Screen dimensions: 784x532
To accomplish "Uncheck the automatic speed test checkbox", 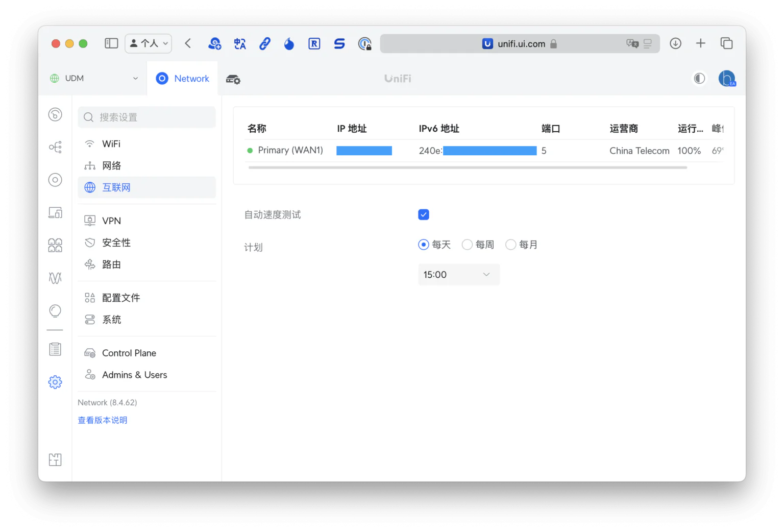I will pyautogui.click(x=424, y=214).
